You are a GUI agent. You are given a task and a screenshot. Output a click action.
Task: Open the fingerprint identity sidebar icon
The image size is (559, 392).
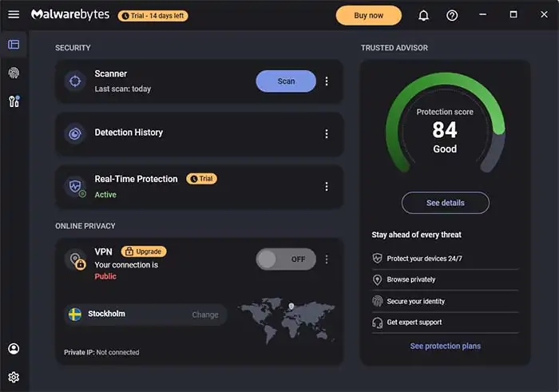pyautogui.click(x=14, y=73)
